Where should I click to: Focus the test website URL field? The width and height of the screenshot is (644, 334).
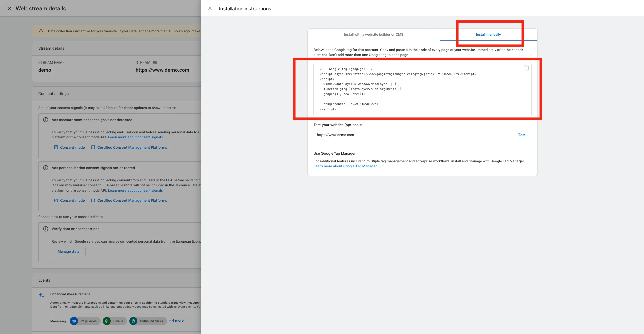click(x=413, y=135)
